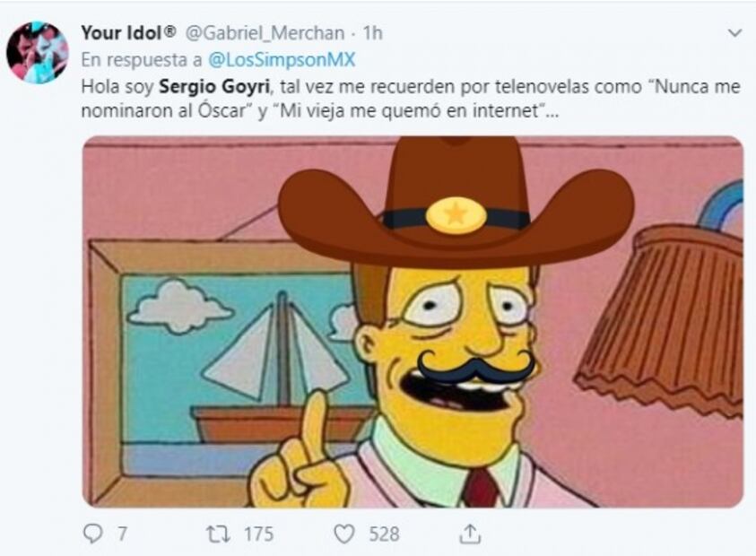View the 175 retweets count

point(258,534)
